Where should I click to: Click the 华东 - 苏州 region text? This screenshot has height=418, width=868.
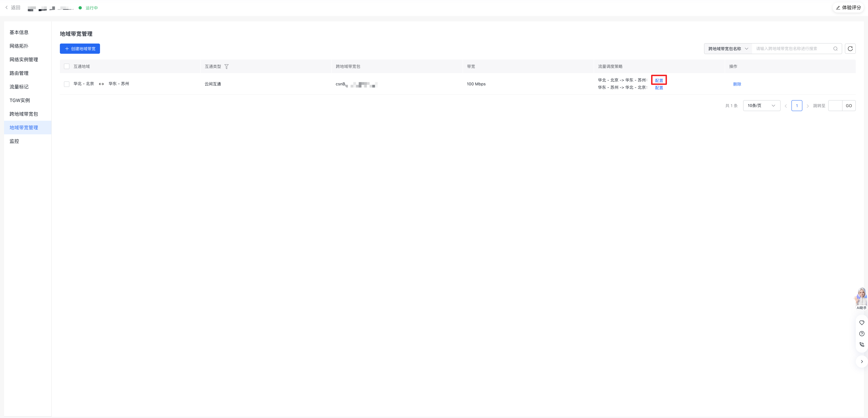[x=119, y=83]
